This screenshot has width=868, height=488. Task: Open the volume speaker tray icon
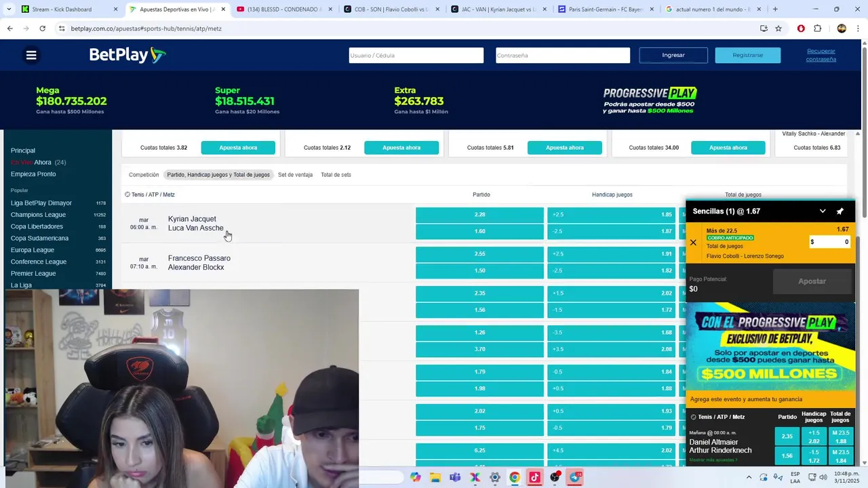click(823, 477)
